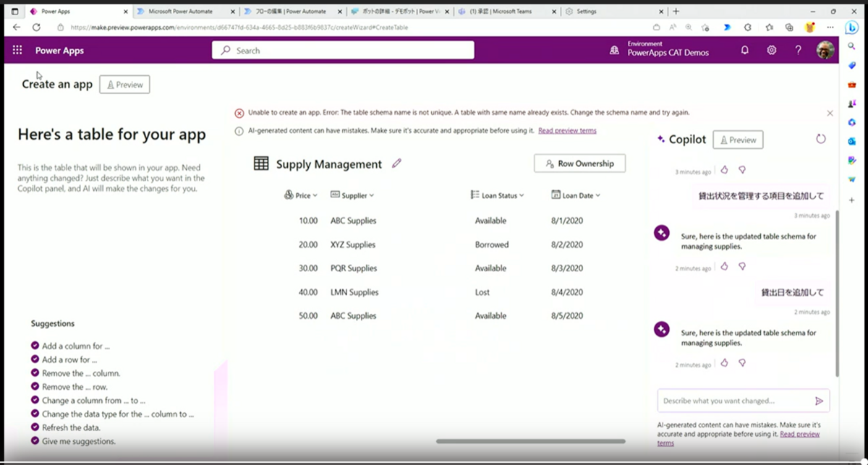Select the Power Apps browser tab
Screen dimensions: 868x465
click(x=78, y=12)
